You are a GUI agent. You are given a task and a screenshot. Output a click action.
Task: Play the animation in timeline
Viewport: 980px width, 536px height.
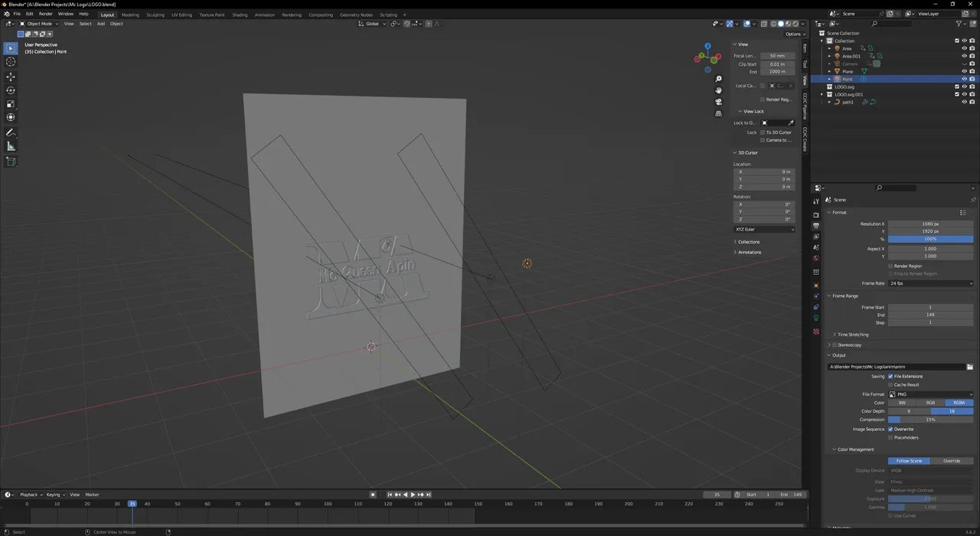[x=413, y=495]
